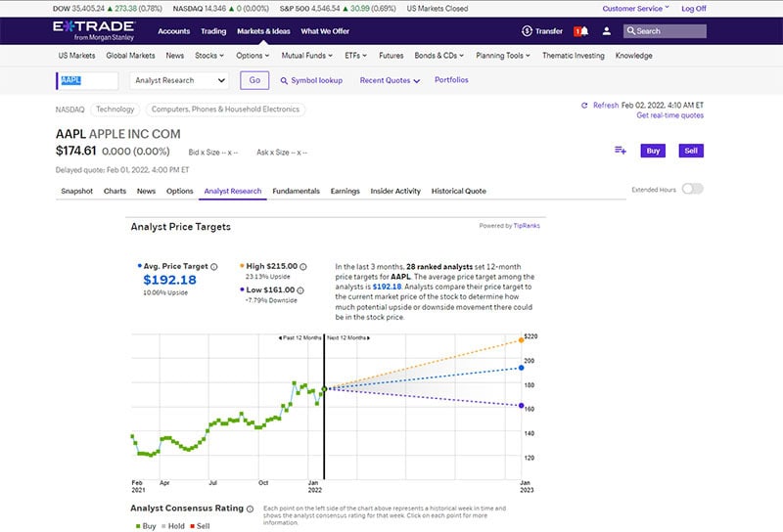The image size is (783, 532).
Task: Open the user profile icon
Action: [607, 31]
